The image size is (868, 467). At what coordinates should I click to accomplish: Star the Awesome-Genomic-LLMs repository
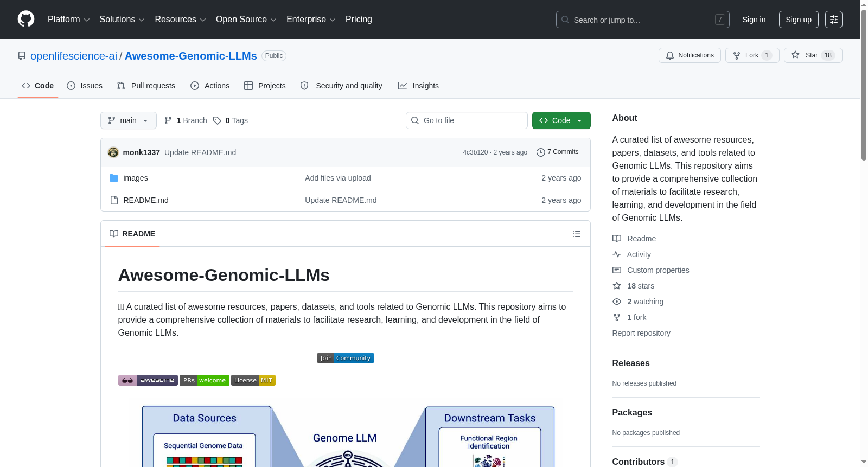tap(813, 55)
